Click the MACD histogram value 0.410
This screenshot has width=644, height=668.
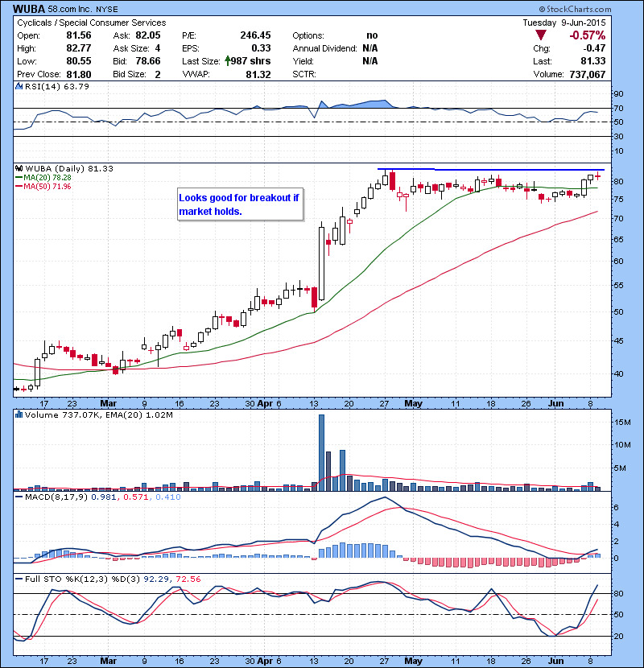pyautogui.click(x=168, y=497)
